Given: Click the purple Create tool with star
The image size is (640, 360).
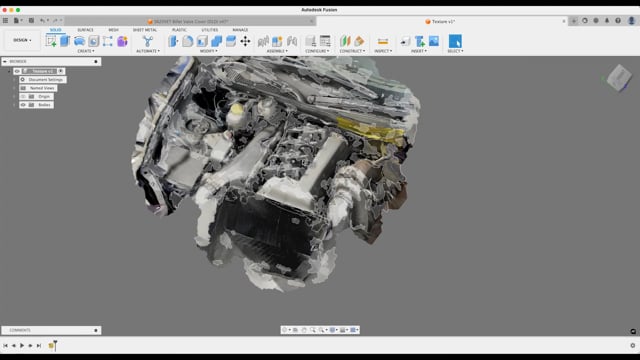Looking at the screenshot, I should click(122, 41).
